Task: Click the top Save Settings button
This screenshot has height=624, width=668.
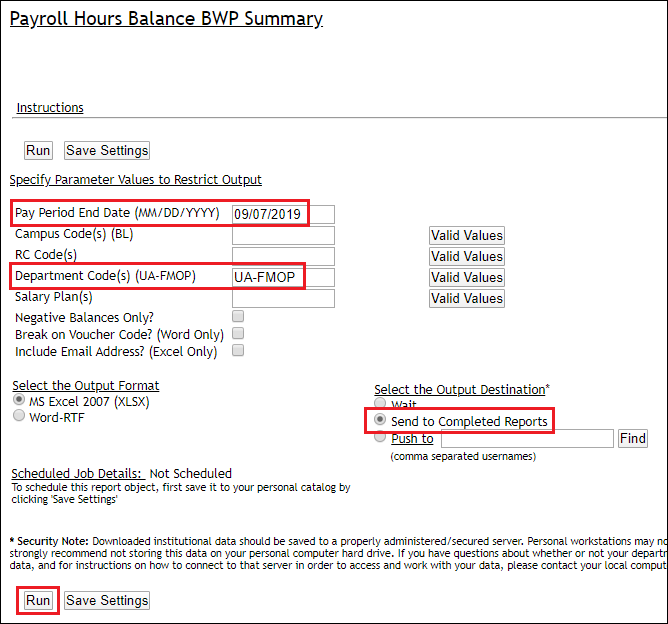Action: (107, 150)
